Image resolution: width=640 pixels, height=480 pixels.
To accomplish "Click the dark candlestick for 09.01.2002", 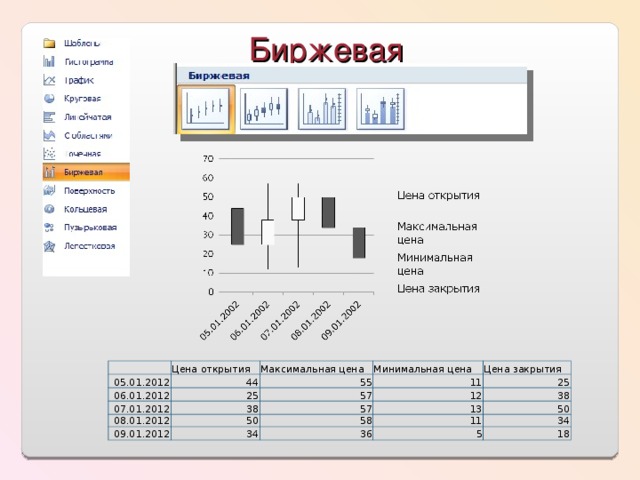I will coord(359,242).
